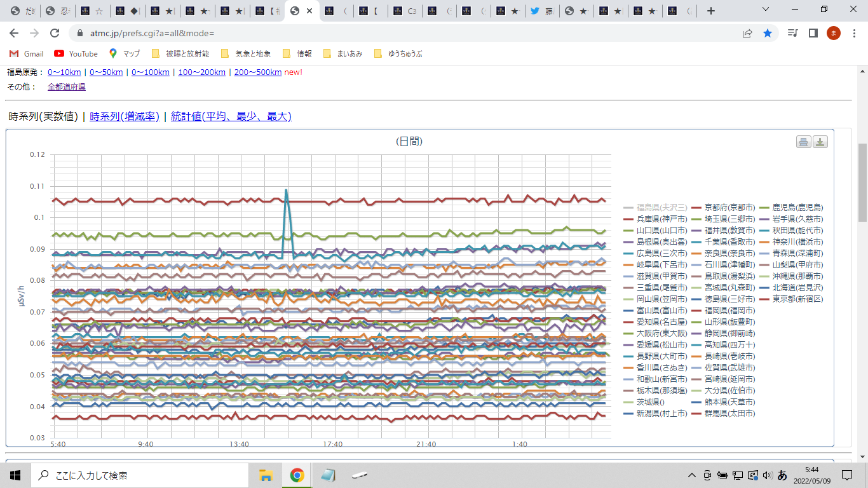
Task: Open the volume control in system tray
Action: point(767,475)
